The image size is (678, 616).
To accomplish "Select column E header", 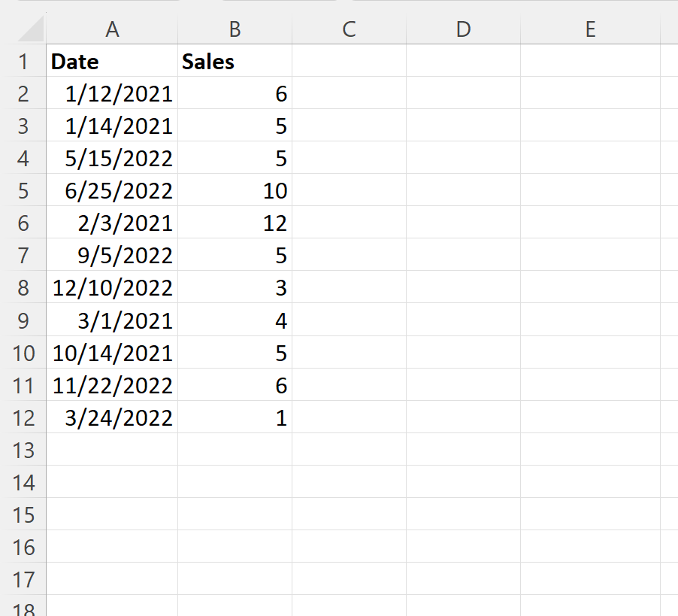I will tap(591, 29).
